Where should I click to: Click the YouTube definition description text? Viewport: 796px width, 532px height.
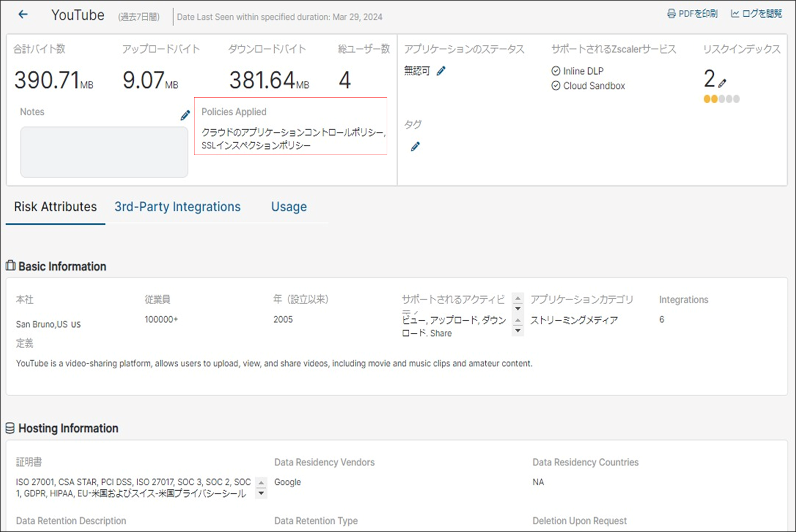[x=274, y=363]
